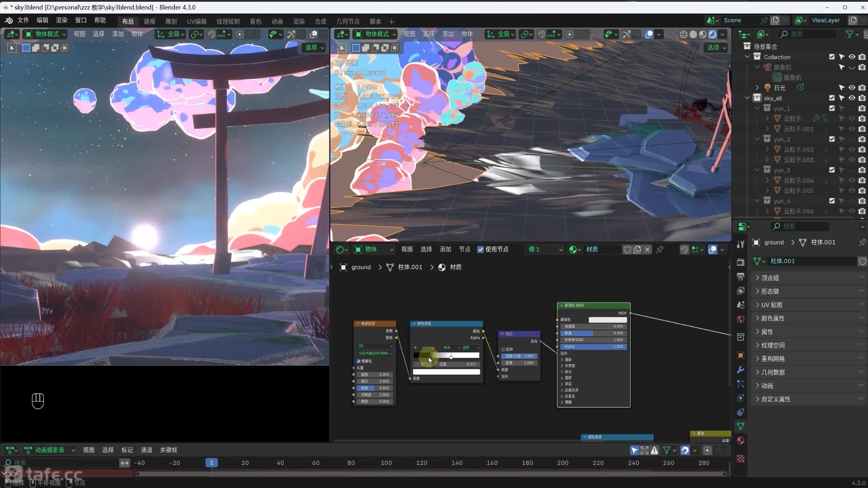This screenshot has height=488, width=868.
Task: Uncheck the 使用节点 checkbox
Action: (x=481, y=249)
